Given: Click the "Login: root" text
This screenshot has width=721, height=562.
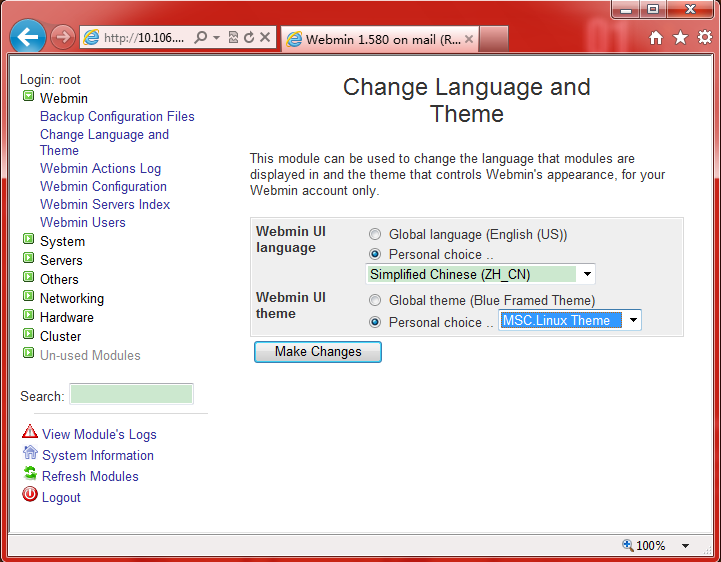Looking at the screenshot, I should [x=50, y=80].
